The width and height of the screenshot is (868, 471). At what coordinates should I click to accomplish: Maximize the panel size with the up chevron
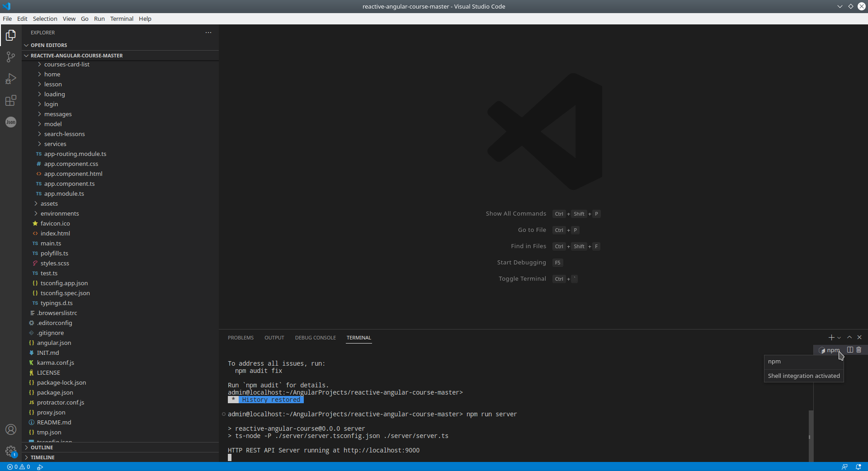click(849, 338)
